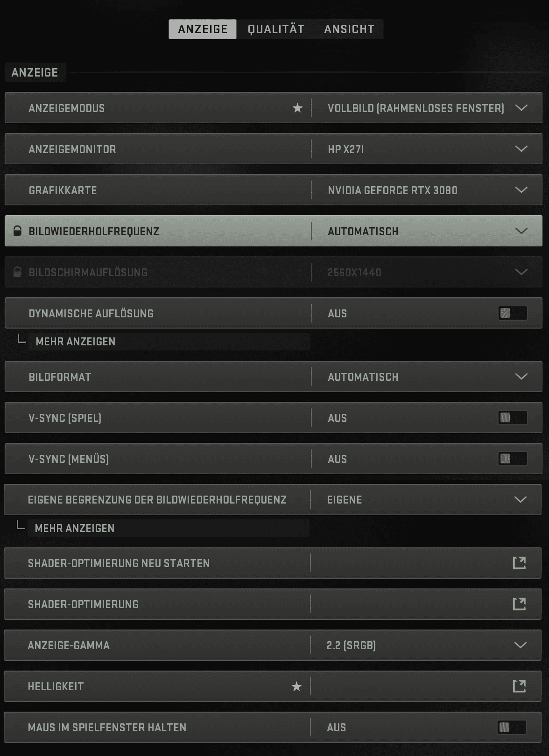Toggle Dynamische Auflösung switch
The height and width of the screenshot is (756, 549).
(x=512, y=313)
